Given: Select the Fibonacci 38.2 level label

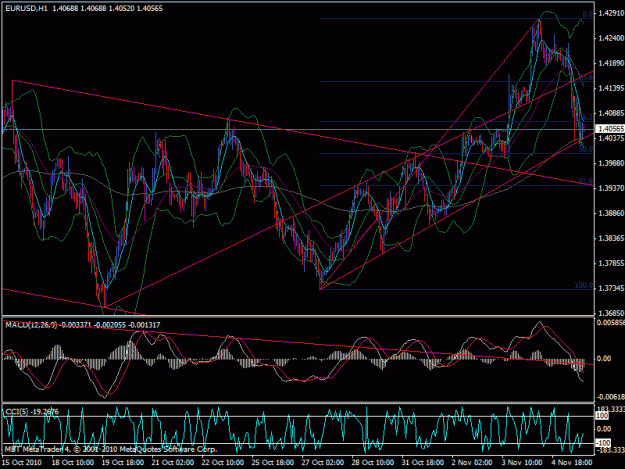Looking at the screenshot, I should tap(586, 117).
